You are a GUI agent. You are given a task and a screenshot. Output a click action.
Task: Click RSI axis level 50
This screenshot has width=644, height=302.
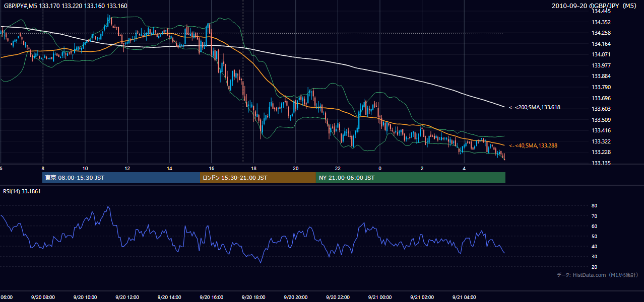tap(595, 236)
